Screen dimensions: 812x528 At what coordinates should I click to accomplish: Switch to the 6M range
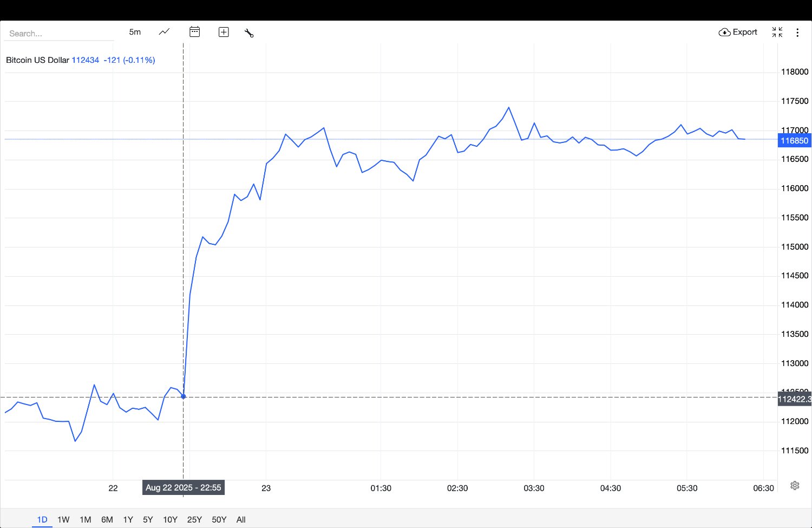click(107, 519)
